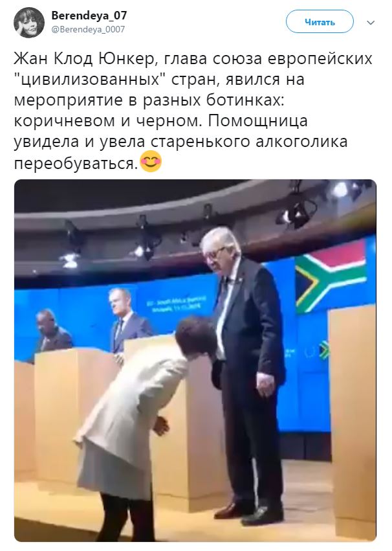The width and height of the screenshot is (392, 551).
Task: Click the South African flag in the video
Action: click(331, 278)
